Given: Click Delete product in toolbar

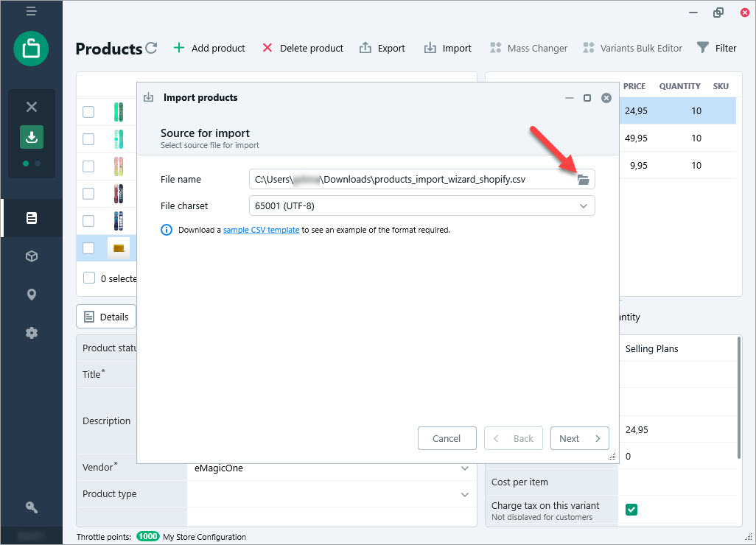Looking at the screenshot, I should (303, 48).
